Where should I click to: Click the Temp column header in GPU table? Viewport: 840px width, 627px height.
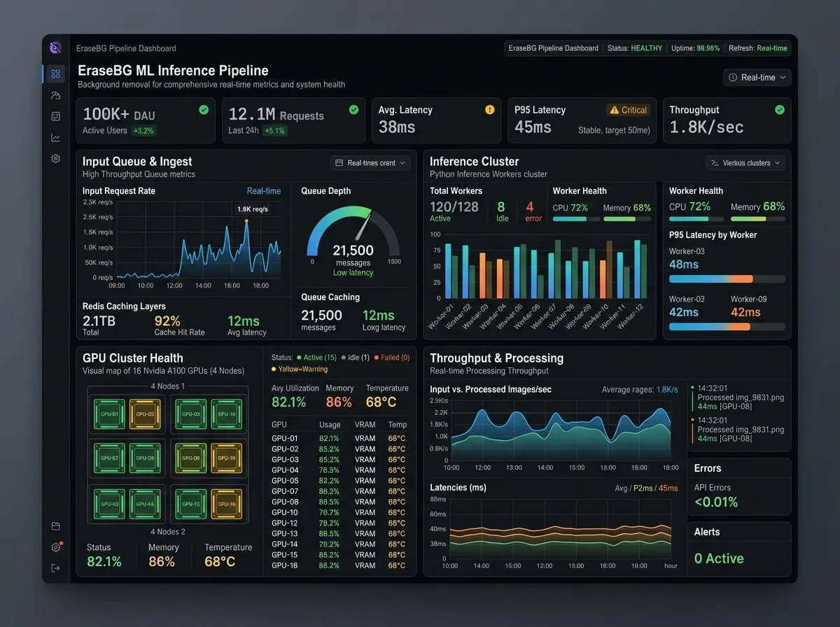tap(398, 425)
